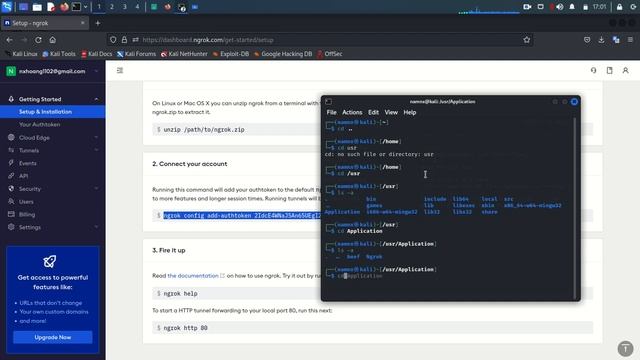Switch to workspace 2
The width and height of the screenshot is (640, 360).
(x=111, y=7)
